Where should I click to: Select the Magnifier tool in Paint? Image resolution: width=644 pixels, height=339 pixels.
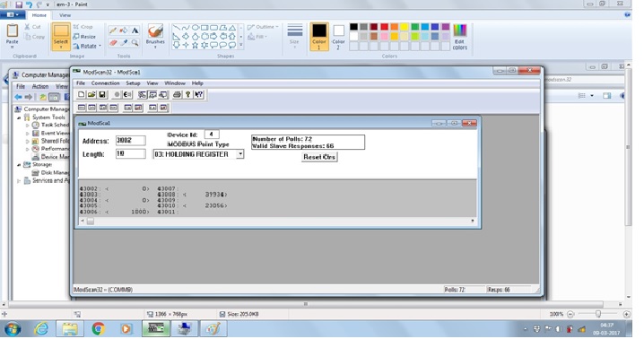pos(135,42)
